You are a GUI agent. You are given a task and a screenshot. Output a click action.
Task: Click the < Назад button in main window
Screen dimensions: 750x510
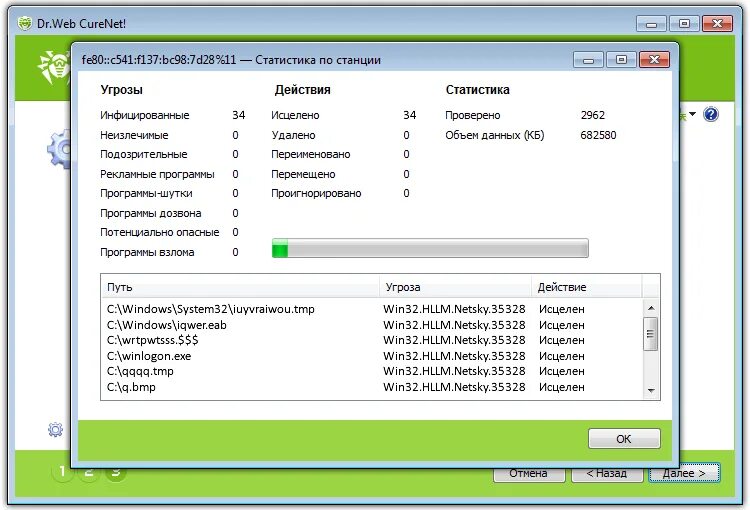click(x=607, y=474)
